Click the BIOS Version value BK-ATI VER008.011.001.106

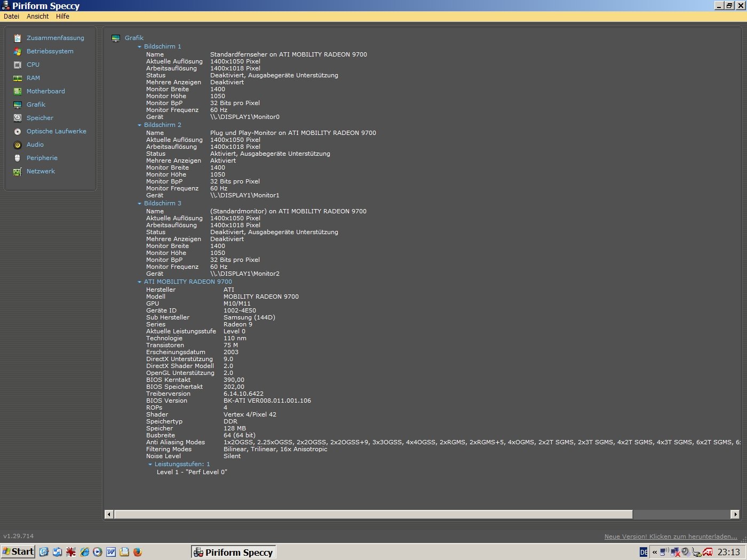[x=267, y=401]
